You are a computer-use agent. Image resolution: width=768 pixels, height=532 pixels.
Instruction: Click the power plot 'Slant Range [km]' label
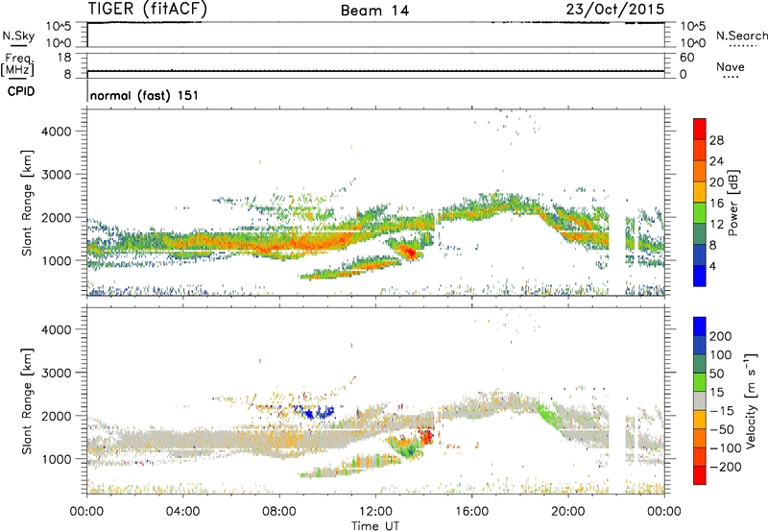pyautogui.click(x=27, y=203)
